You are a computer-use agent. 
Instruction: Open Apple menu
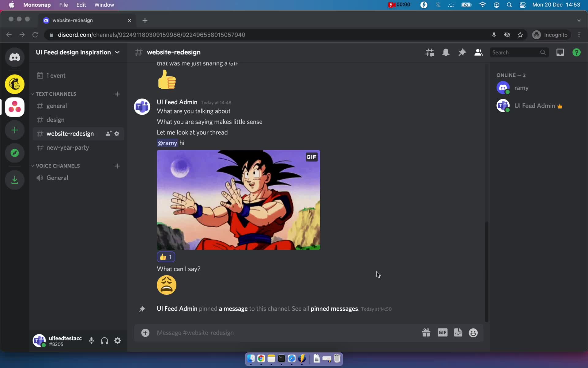11,5
